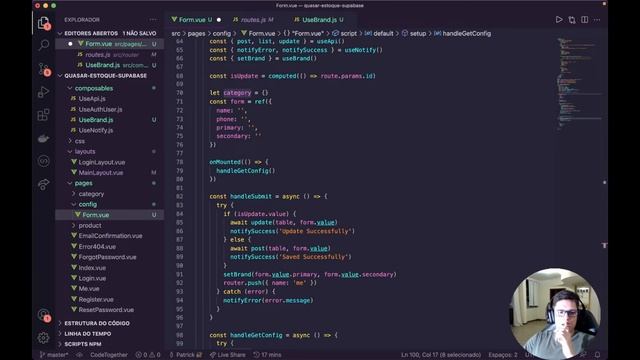The height and width of the screenshot is (360, 640).
Task: Open UseAuthUser.js in the explorer
Action: pyautogui.click(x=100, y=109)
